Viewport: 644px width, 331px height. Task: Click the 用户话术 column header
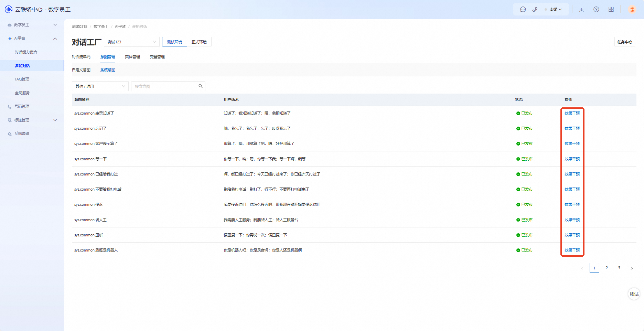coord(231,99)
